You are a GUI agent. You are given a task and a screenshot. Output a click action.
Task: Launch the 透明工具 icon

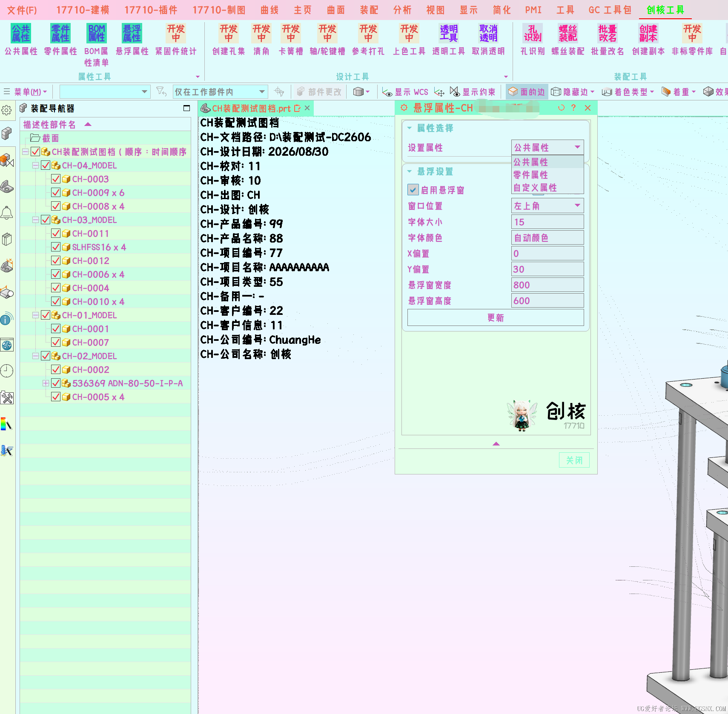(x=449, y=34)
